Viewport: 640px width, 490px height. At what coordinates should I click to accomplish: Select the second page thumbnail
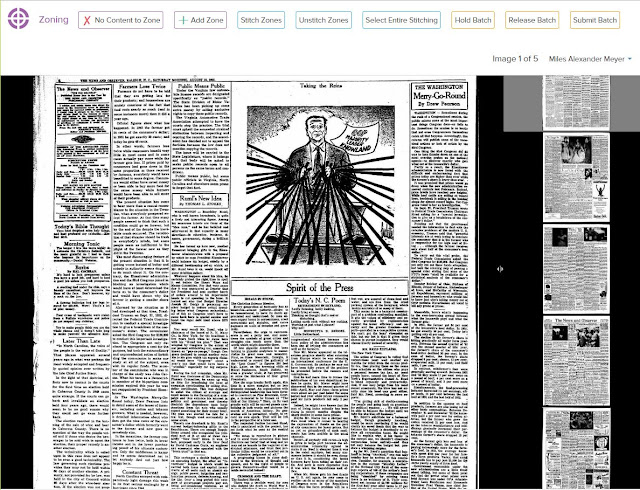click(x=576, y=178)
